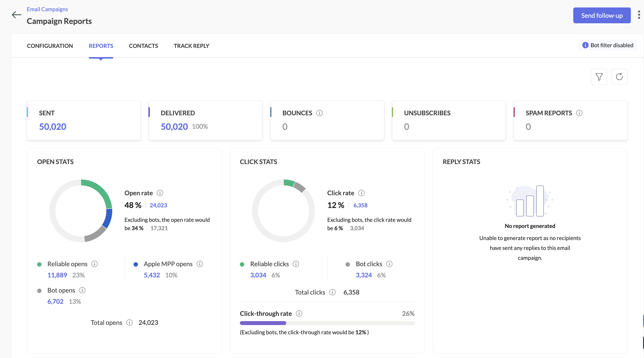644x358 pixels.
Task: Refresh the campaign report
Action: click(619, 77)
